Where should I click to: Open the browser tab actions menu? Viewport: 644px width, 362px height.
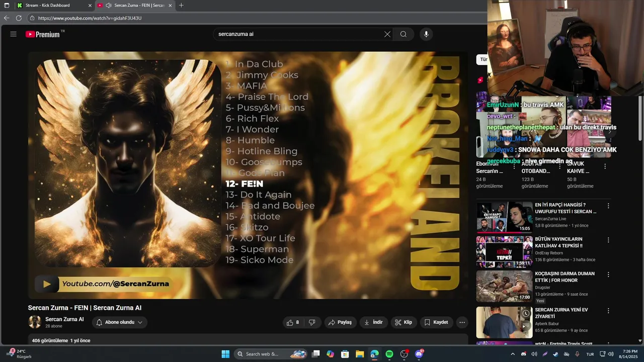(7, 5)
